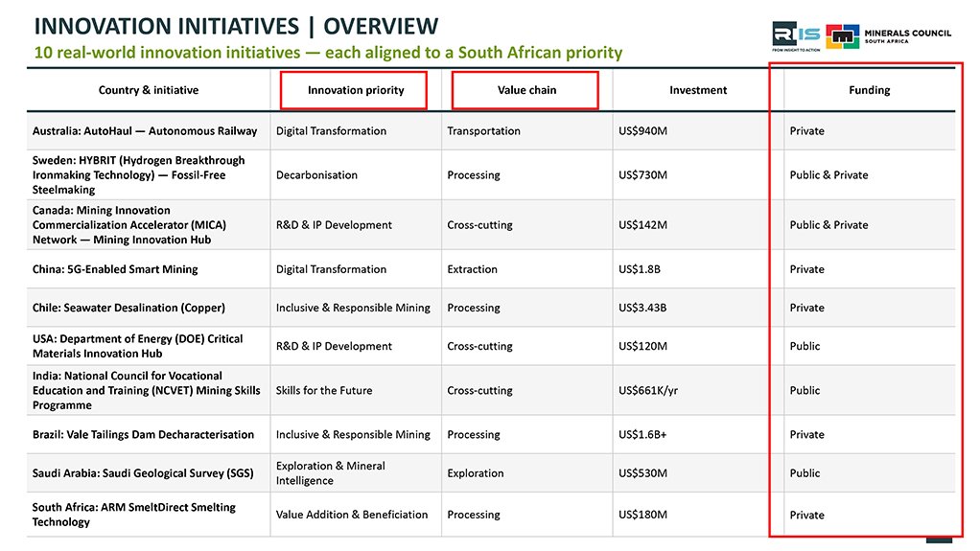
Task: Click "Public" funding in the USA row
Action: click(805, 346)
